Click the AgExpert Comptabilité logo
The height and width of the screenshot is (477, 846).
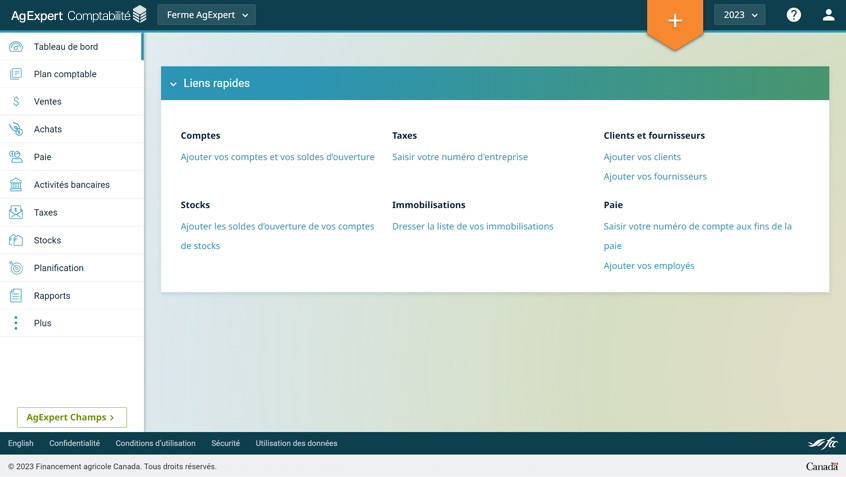(x=79, y=15)
